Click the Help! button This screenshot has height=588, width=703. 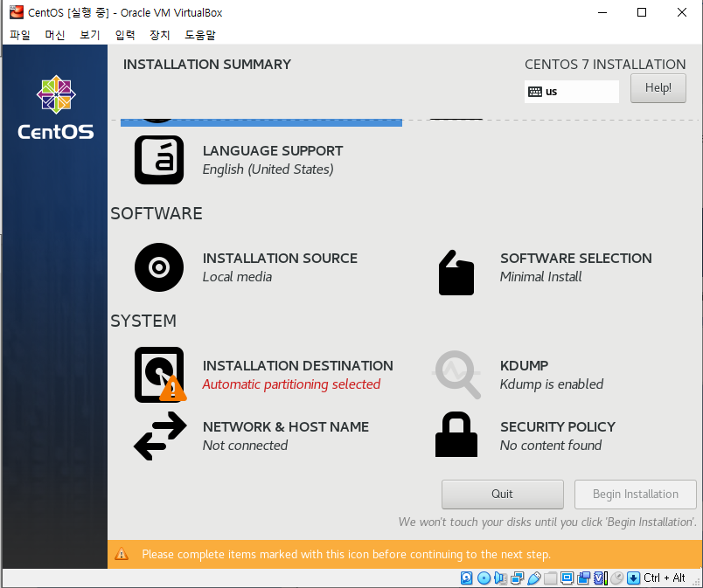658,88
